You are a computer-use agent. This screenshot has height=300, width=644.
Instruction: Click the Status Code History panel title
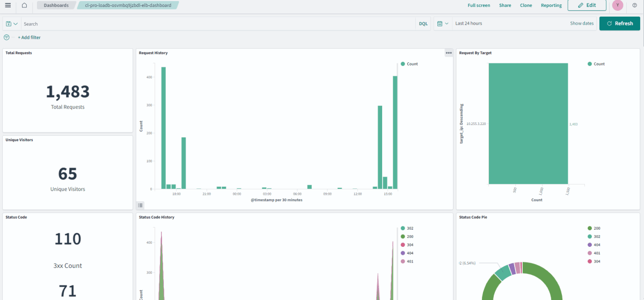[156, 217]
